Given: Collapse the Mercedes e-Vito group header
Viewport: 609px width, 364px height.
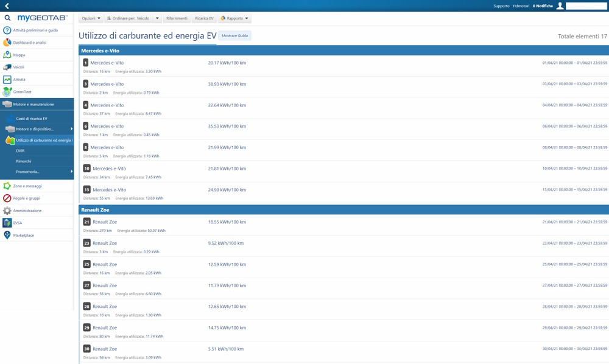Looking at the screenshot, I should coord(343,51).
